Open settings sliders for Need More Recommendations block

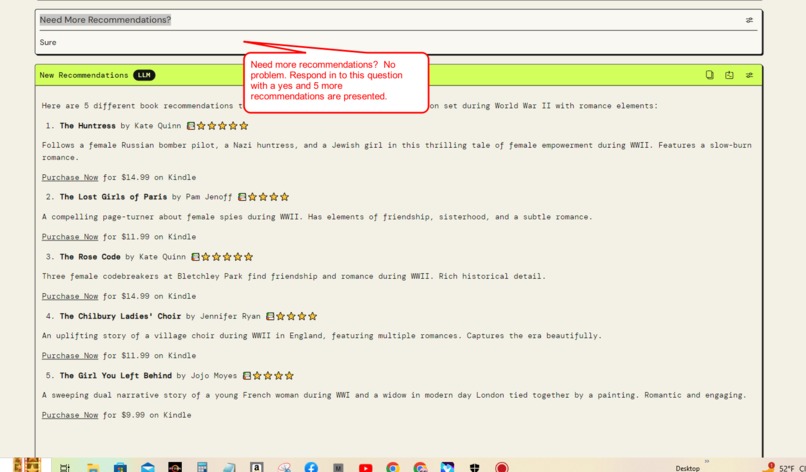click(x=749, y=20)
